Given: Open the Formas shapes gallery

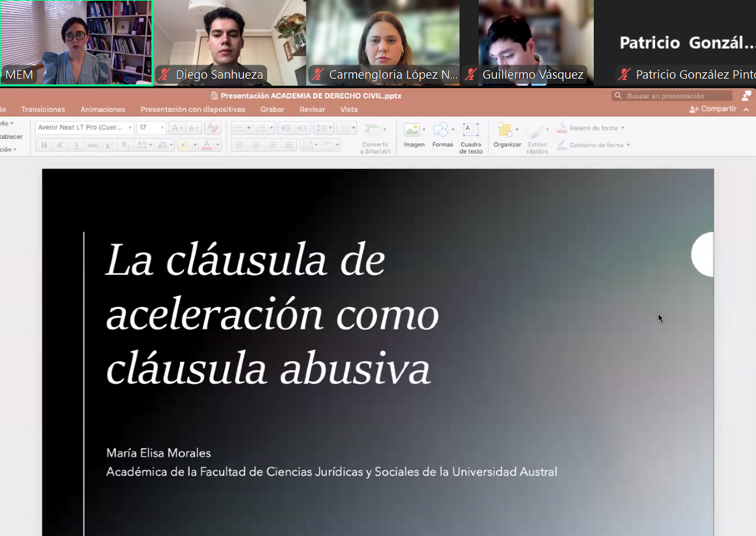Looking at the screenshot, I should click(x=442, y=131).
